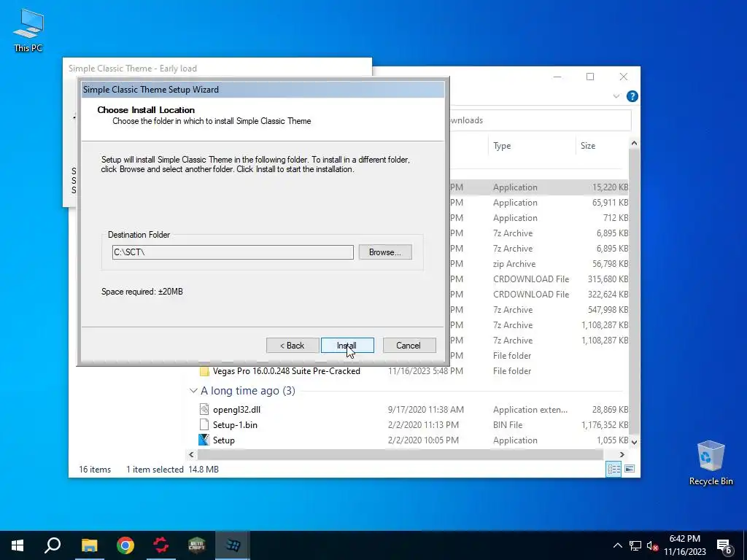Image resolution: width=747 pixels, height=560 pixels.
Task: Select the 65,911 KB Application row
Action: click(538, 203)
